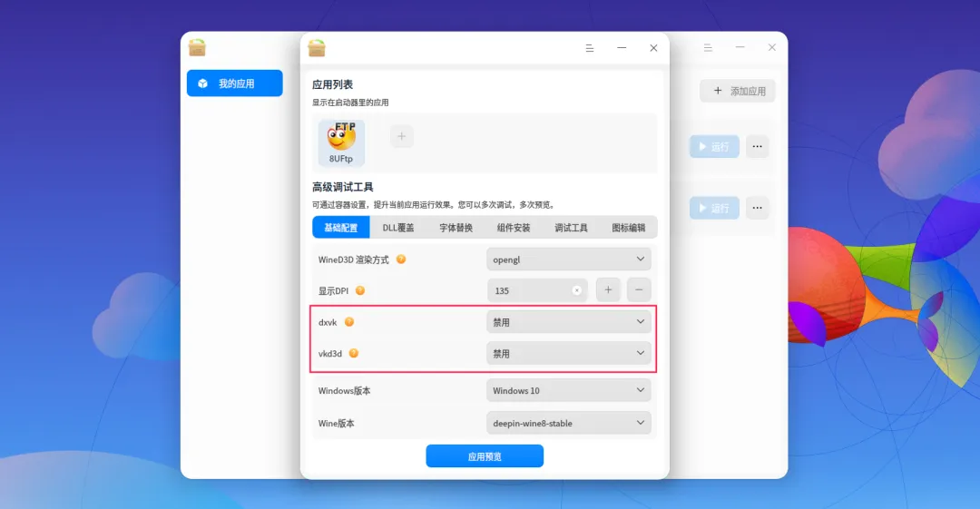Image resolution: width=980 pixels, height=509 pixels.
Task: Decrease DPI with the minus stepper
Action: pyautogui.click(x=639, y=290)
